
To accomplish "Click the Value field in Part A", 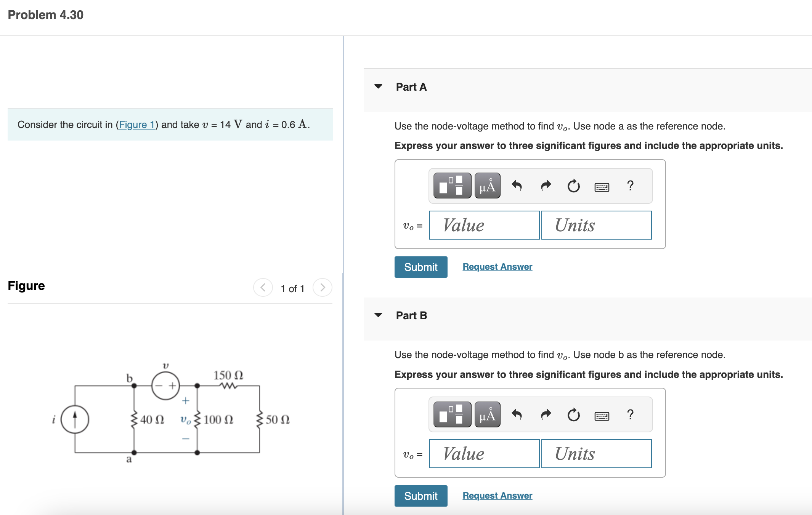I will pos(484,225).
